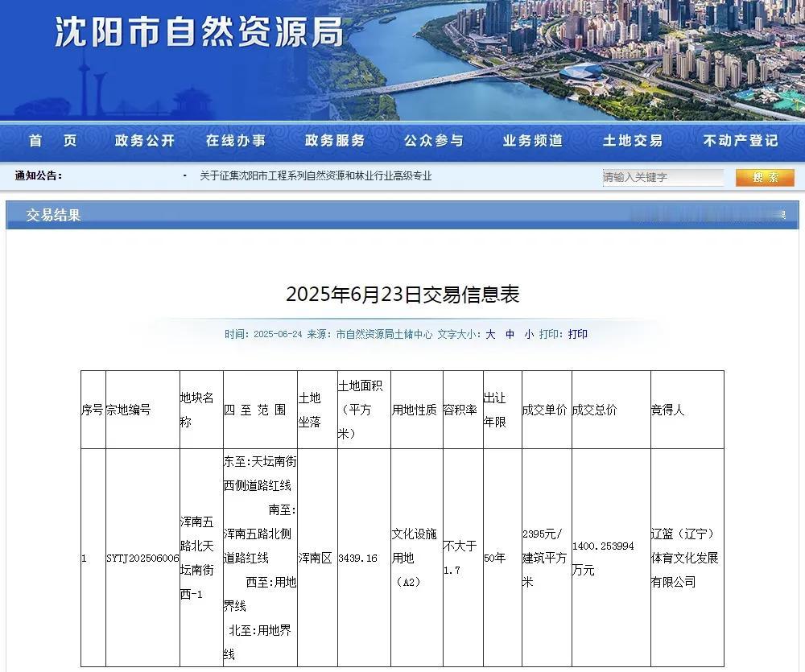Click the row number 1 cell
The image size is (805, 672).
(x=93, y=558)
